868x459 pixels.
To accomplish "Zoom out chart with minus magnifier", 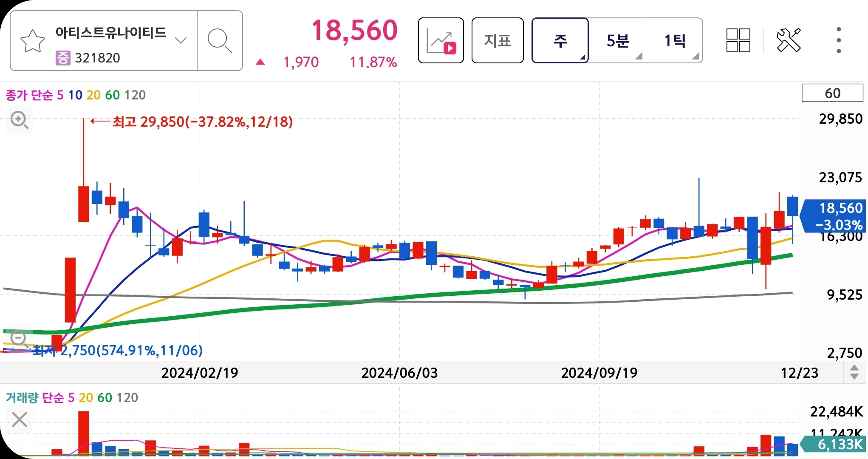I will 19,339.
